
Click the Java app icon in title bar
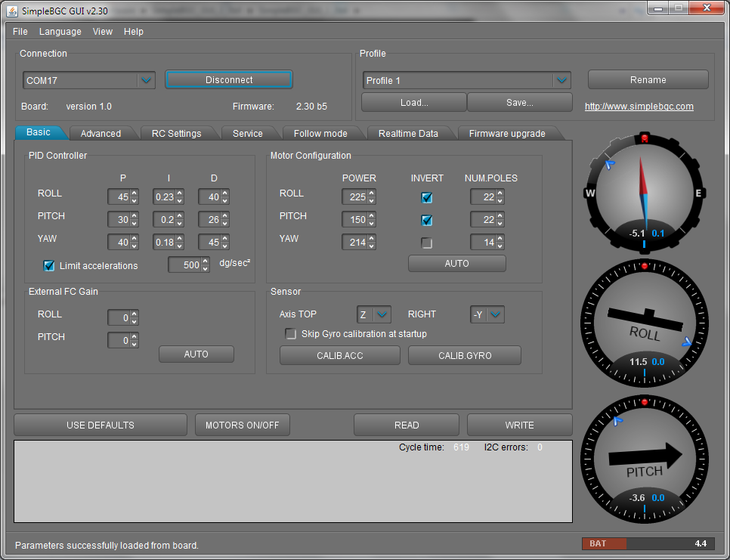click(x=13, y=10)
